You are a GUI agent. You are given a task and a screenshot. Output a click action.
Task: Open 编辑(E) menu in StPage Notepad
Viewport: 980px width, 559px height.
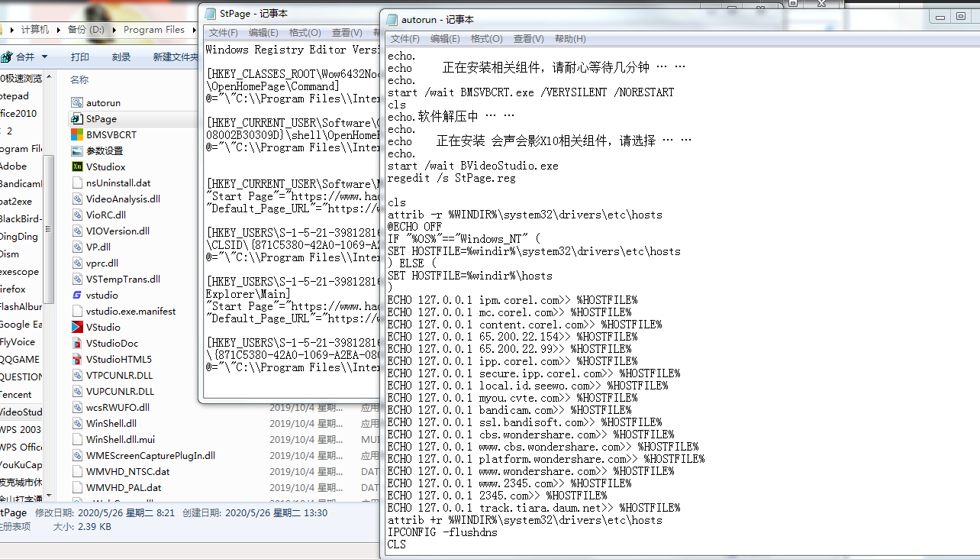263,33
